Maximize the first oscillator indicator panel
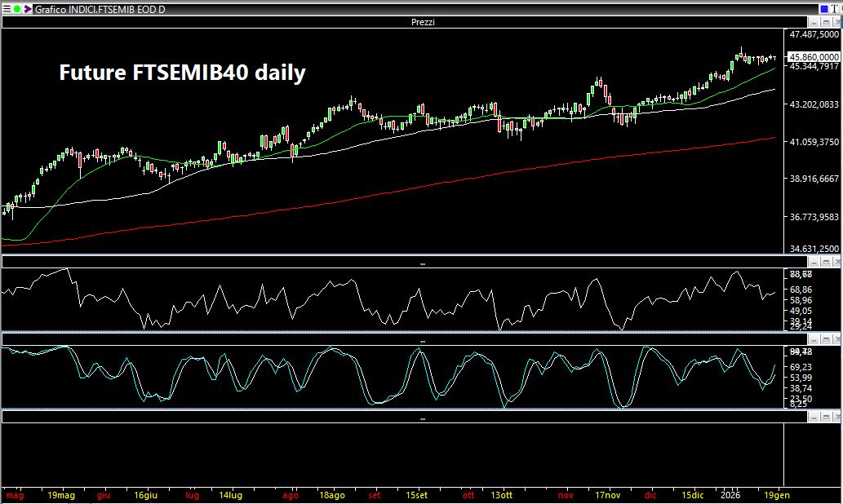 pos(825,262)
